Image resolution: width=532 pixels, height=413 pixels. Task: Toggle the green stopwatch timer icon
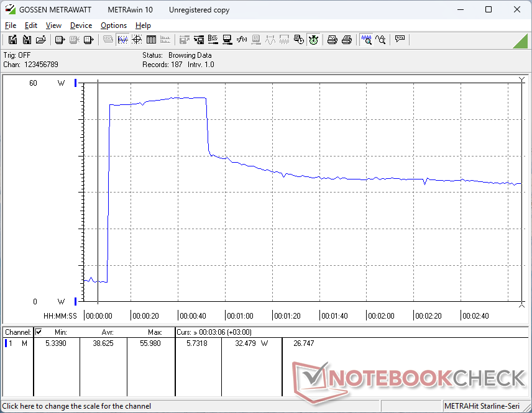[x=313, y=40]
